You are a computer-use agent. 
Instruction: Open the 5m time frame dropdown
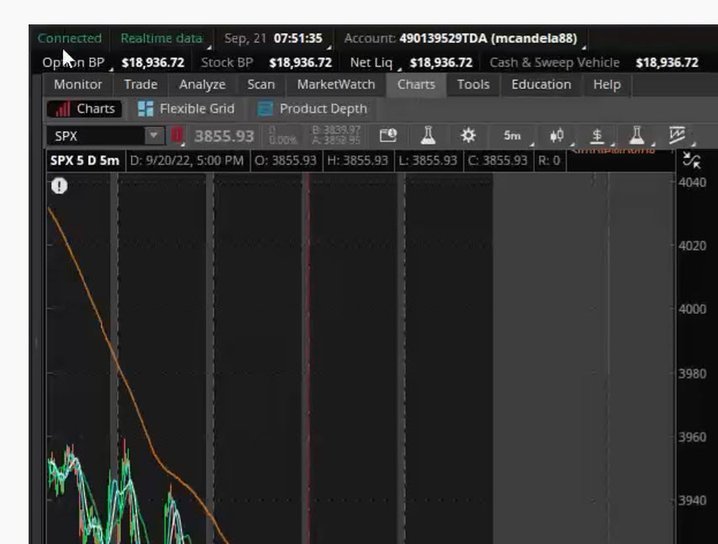pos(513,136)
